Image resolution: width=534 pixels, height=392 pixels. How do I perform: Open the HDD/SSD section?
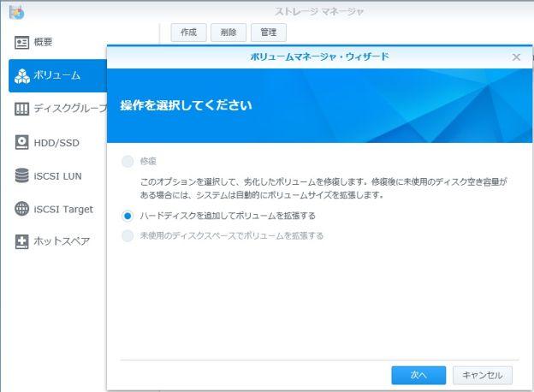[x=58, y=142]
